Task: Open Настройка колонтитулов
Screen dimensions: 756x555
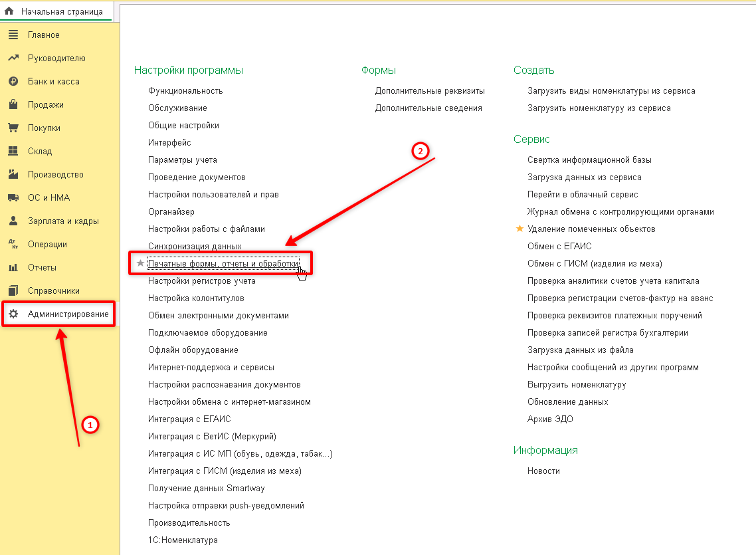Action: pyautogui.click(x=196, y=298)
